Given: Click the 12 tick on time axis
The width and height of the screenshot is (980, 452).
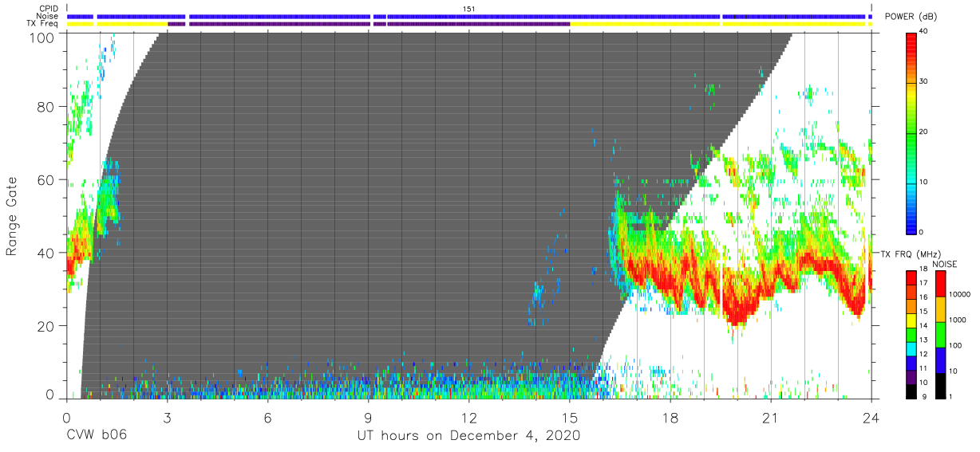Looking at the screenshot, I should tap(468, 417).
